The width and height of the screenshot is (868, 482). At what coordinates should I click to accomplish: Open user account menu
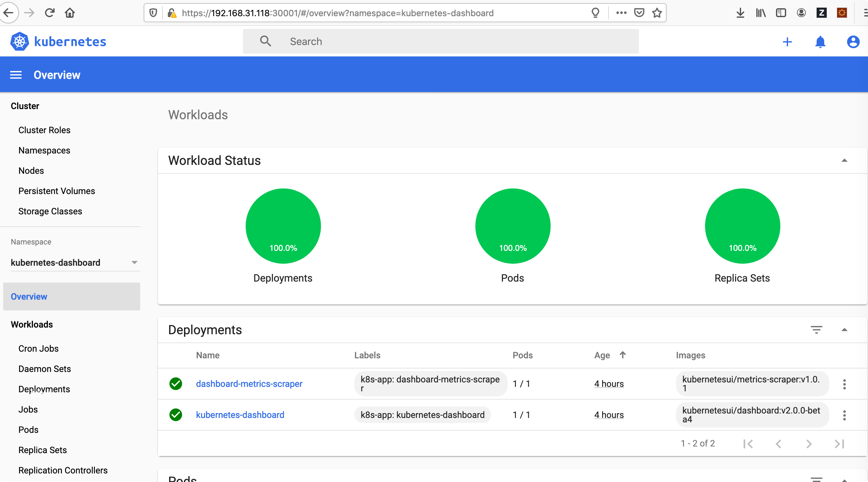(x=853, y=42)
